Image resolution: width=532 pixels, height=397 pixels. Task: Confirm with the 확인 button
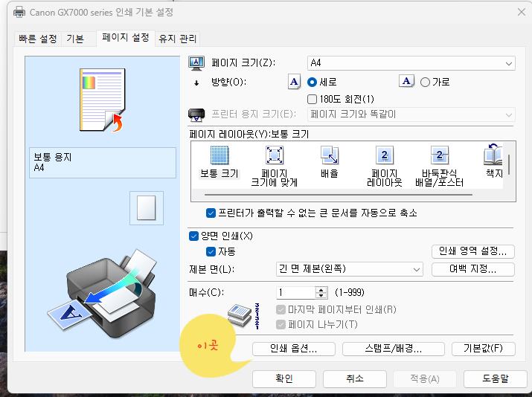coord(284,378)
